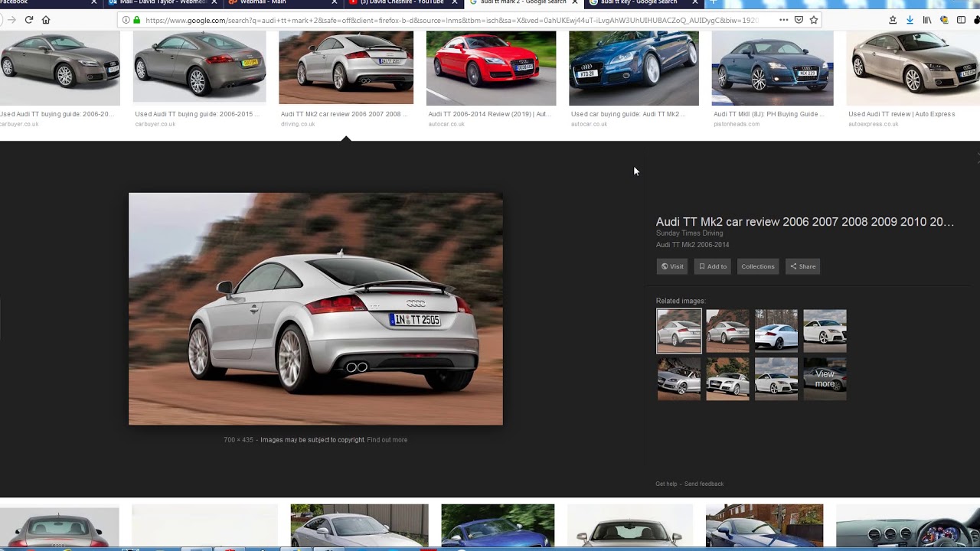Click the Add to button
Viewport: 980px width, 551px height.
click(x=712, y=266)
